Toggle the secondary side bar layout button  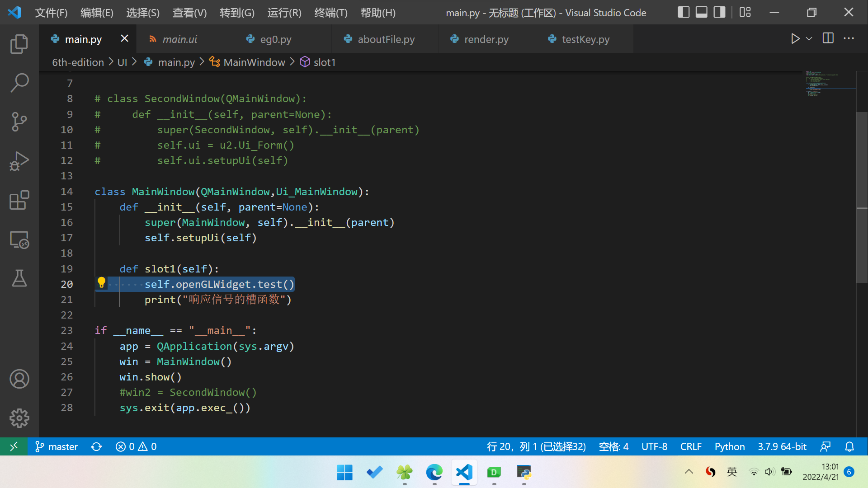[719, 12]
